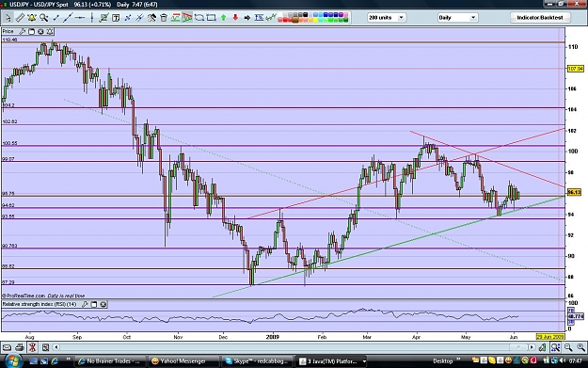Select the rectangle drawing tool
588x368 pixels.
pos(211,18)
